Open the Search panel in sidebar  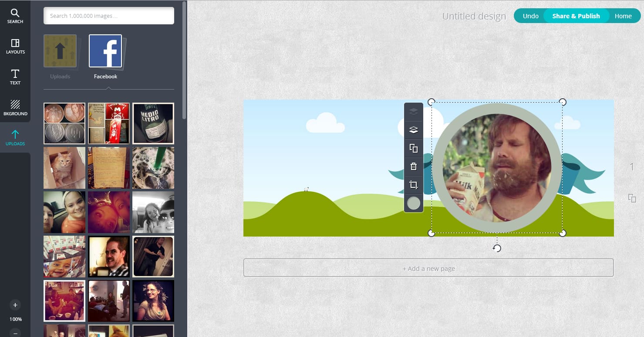[15, 16]
